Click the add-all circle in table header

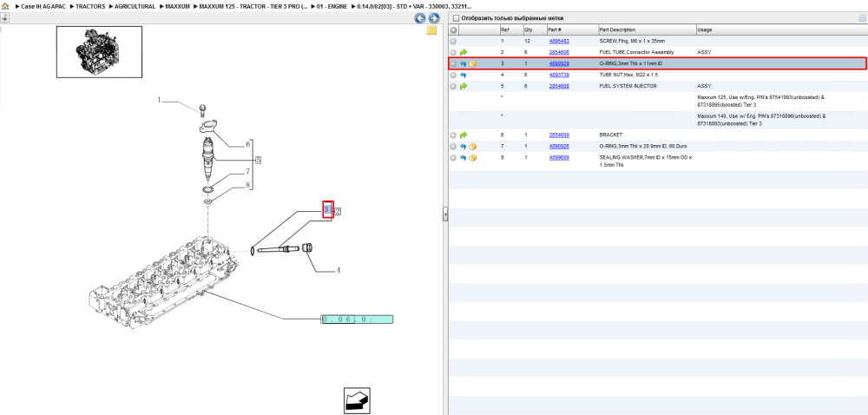point(453,30)
